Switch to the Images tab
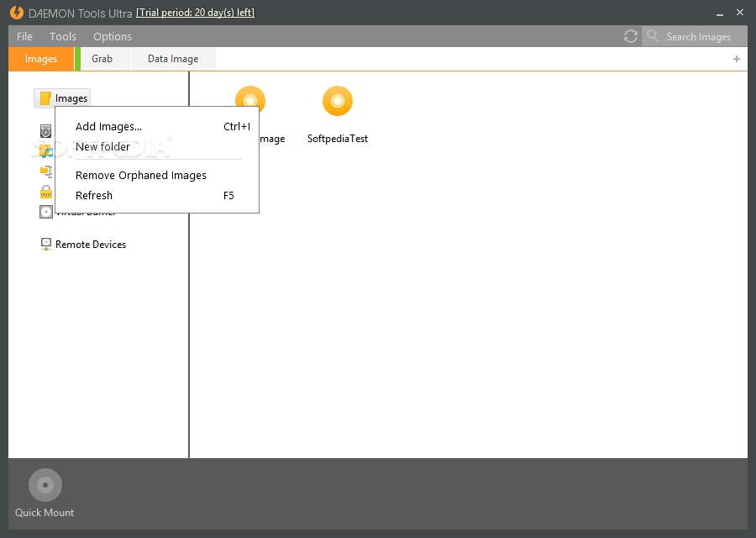 [41, 59]
